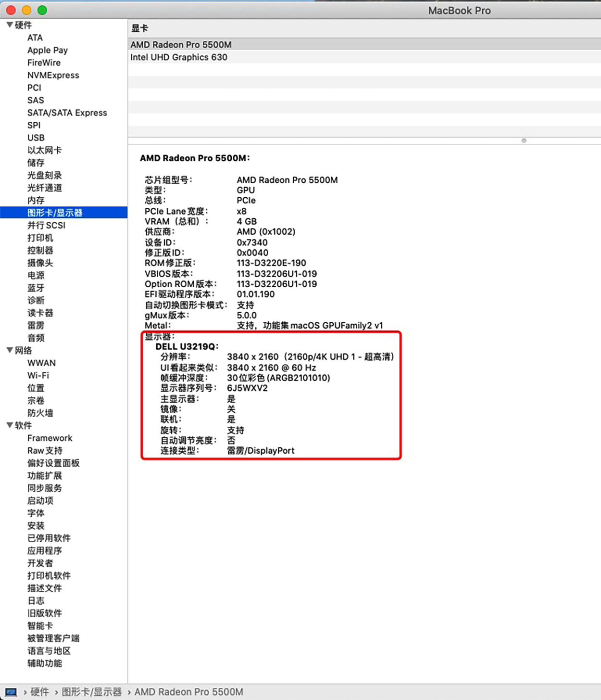Click AMD Radeon Pro 5500M in path bar

click(x=189, y=692)
